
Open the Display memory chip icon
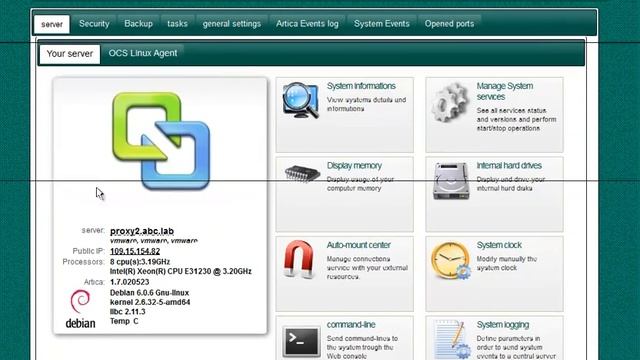point(302,173)
